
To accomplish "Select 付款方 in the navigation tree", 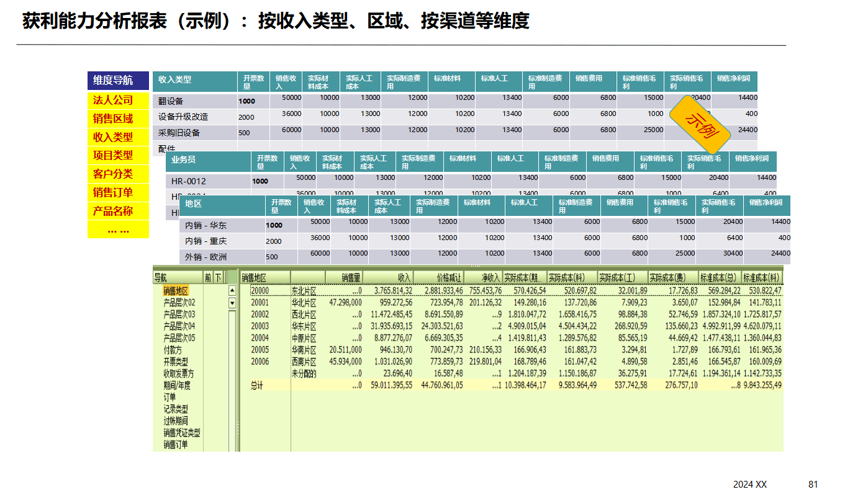I will tap(173, 350).
